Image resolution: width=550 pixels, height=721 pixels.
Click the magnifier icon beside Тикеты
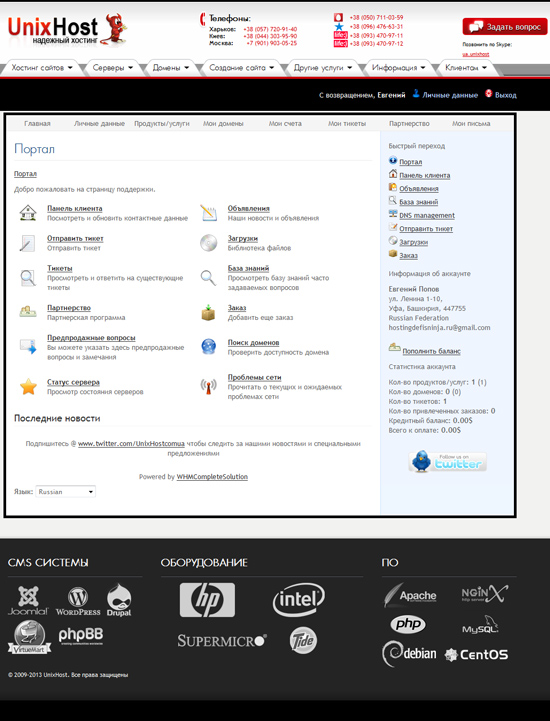tap(28, 278)
